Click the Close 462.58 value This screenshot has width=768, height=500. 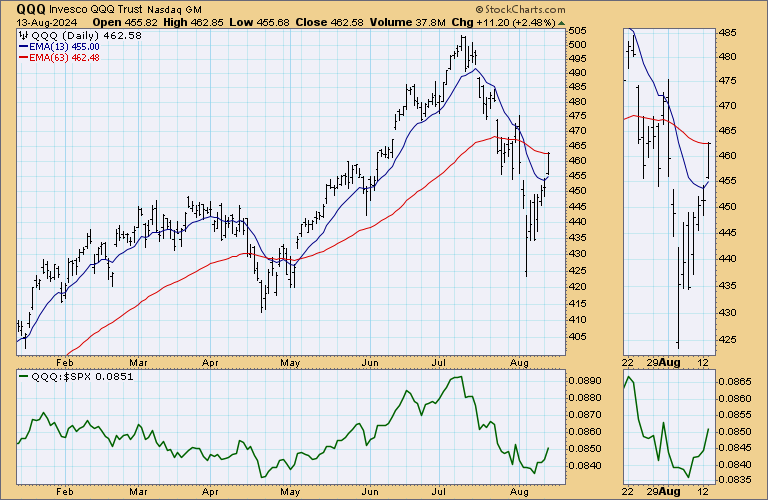(x=330, y=23)
